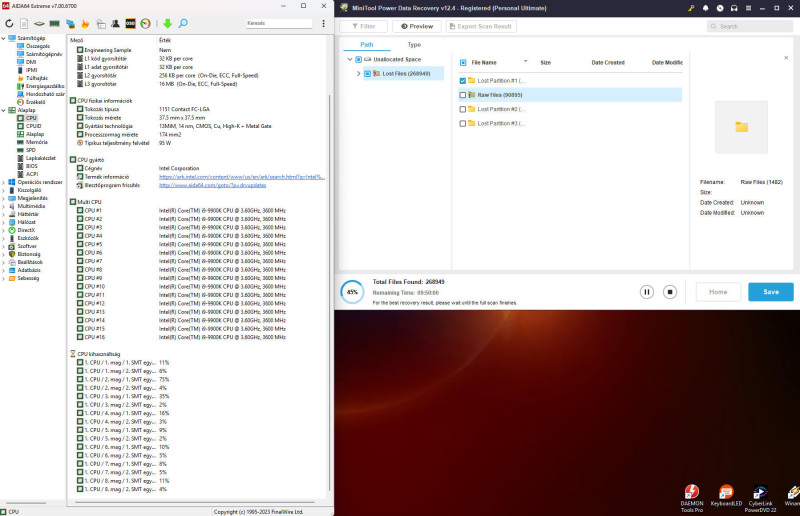Collapse the Unallocated Space node
The width and height of the screenshot is (800, 516).
(349, 60)
